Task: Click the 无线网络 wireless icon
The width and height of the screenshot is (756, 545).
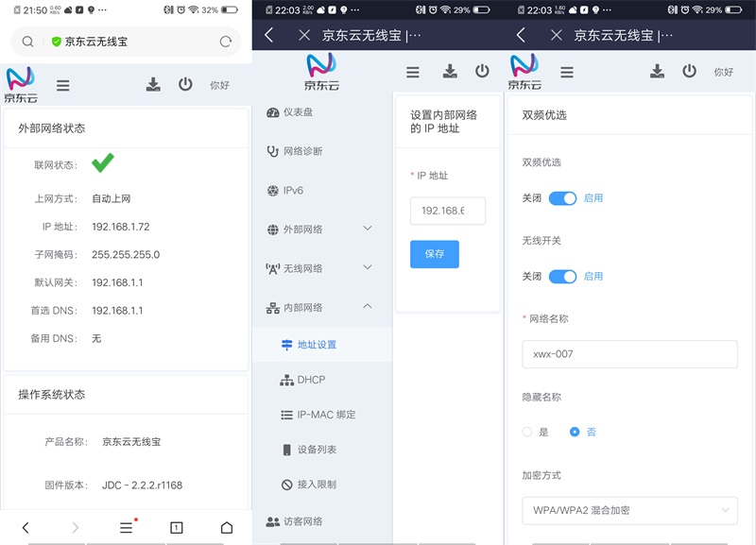Action: point(274,268)
